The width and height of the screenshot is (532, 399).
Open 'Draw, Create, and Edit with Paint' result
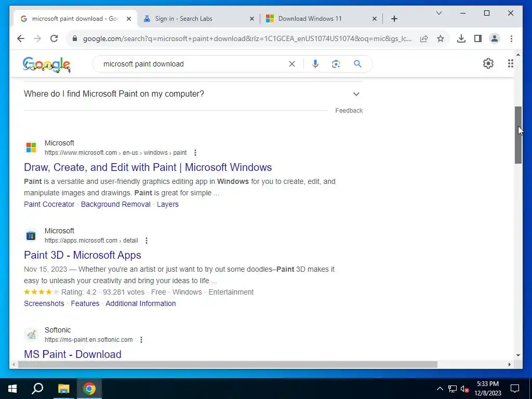click(x=148, y=167)
